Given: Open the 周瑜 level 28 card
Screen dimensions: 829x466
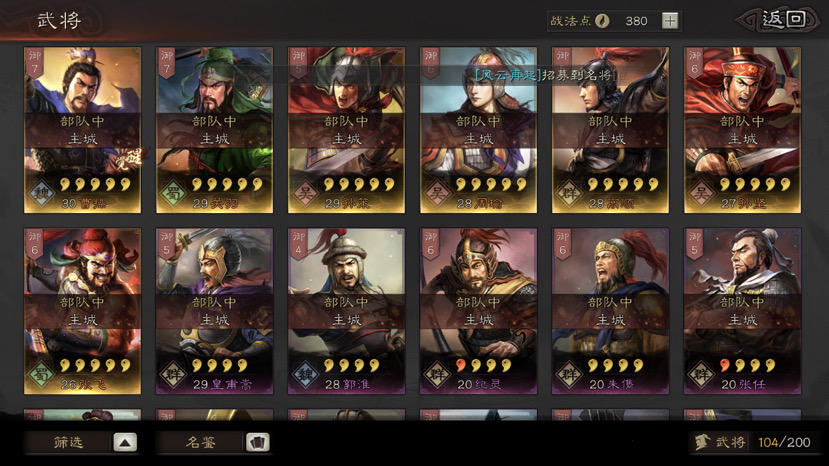Looking at the screenshot, I should (x=478, y=130).
